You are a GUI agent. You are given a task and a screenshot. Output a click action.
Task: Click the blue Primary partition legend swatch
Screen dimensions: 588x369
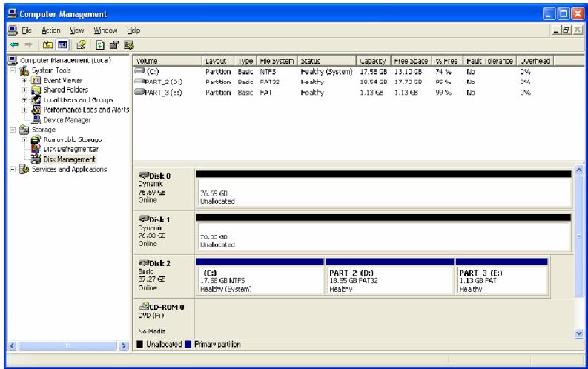pyautogui.click(x=188, y=344)
